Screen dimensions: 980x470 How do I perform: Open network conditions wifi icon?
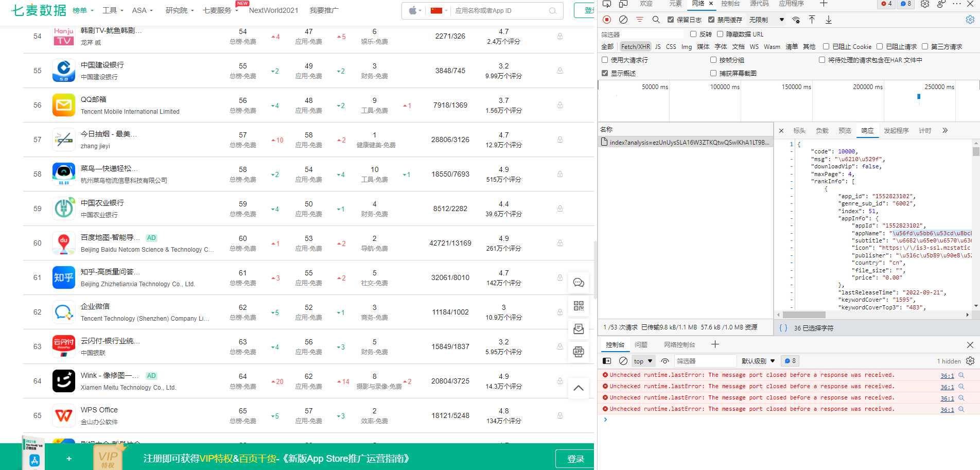[x=796, y=20]
